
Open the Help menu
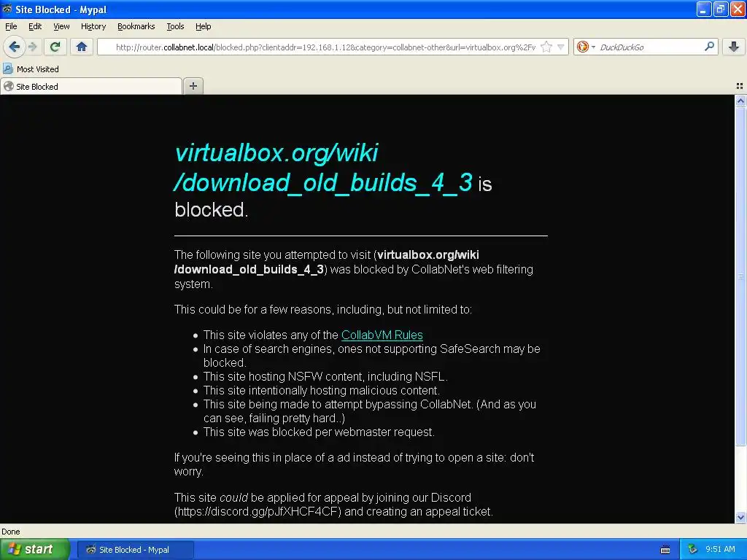pyautogui.click(x=203, y=26)
